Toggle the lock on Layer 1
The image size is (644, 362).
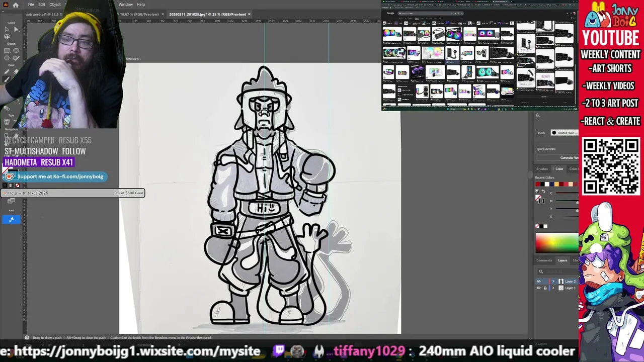click(545, 288)
